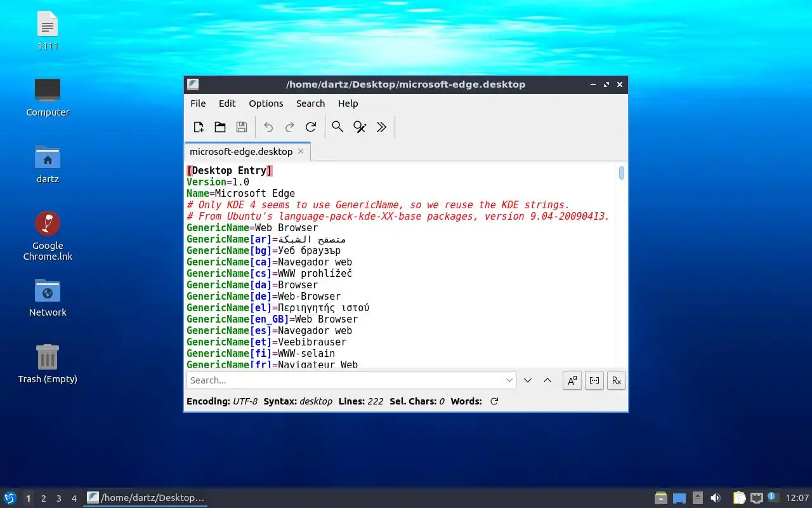
Task: Click the GenericName[fi]=WWW-selain line
Action: [x=261, y=354]
